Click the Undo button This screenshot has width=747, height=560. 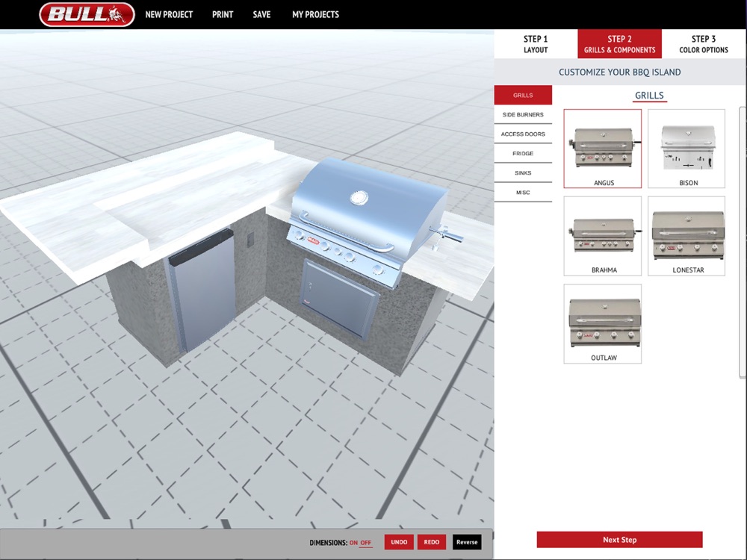(x=399, y=542)
